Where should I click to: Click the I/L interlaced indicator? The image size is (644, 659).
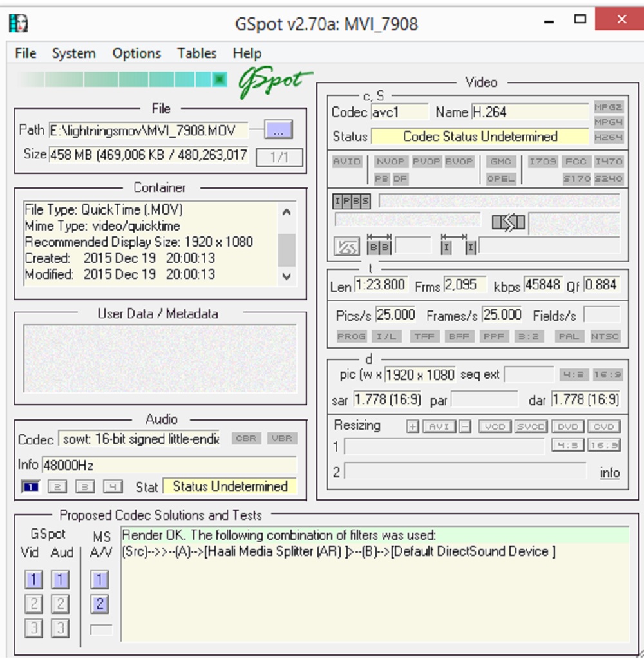coord(386,337)
